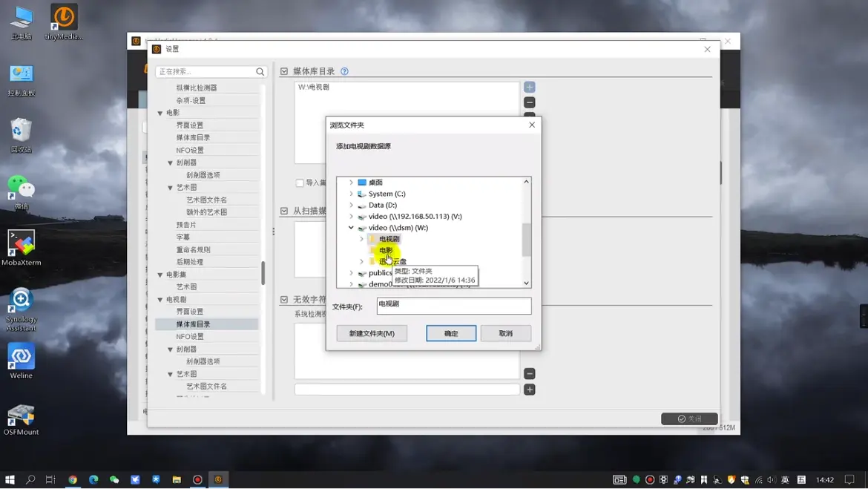
Task: Click the blue help icon next to 媒体库目录
Action: 344,72
